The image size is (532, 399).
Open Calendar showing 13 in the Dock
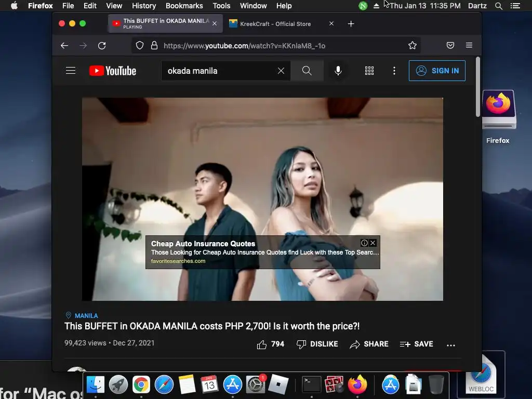[209, 384]
